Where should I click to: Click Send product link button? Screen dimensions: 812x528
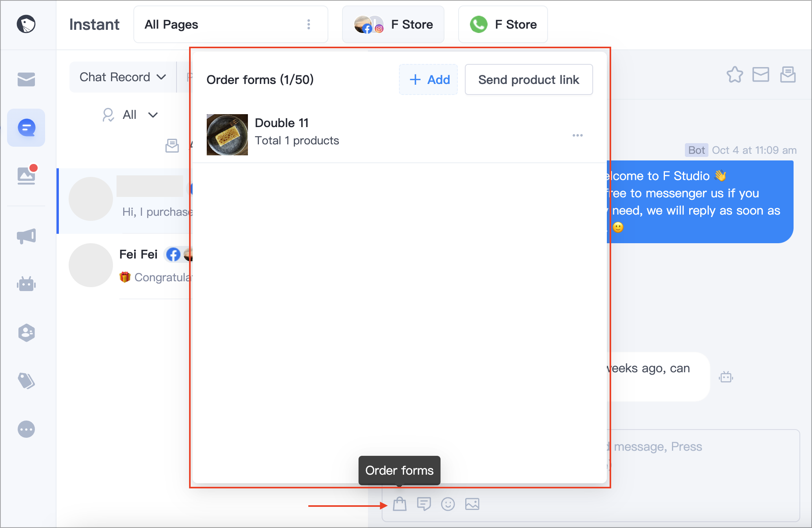[x=529, y=80]
